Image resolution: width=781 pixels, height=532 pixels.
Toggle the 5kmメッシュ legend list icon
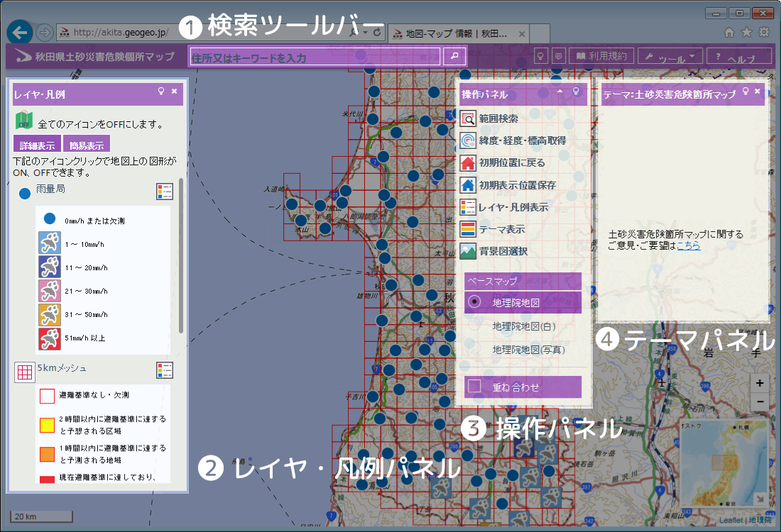(165, 370)
